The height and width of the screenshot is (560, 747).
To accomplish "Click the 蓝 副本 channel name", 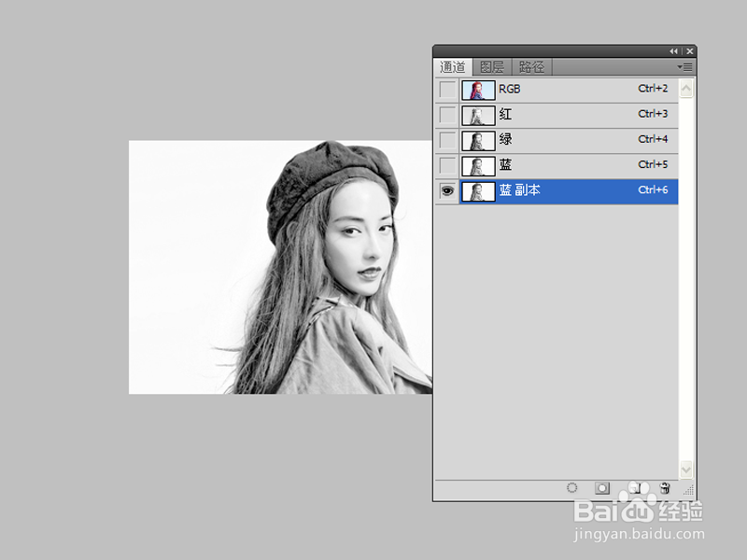I will click(x=520, y=190).
